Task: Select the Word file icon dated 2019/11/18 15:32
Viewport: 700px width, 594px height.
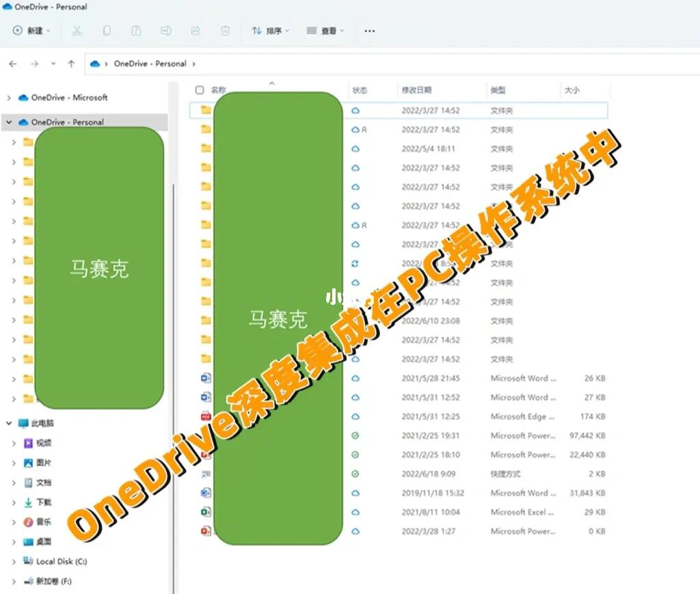Action: (206, 493)
